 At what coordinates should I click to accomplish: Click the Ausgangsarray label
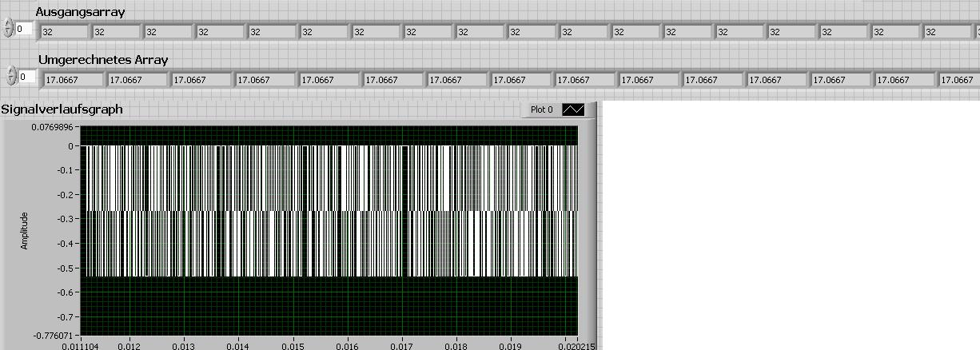pyautogui.click(x=80, y=12)
